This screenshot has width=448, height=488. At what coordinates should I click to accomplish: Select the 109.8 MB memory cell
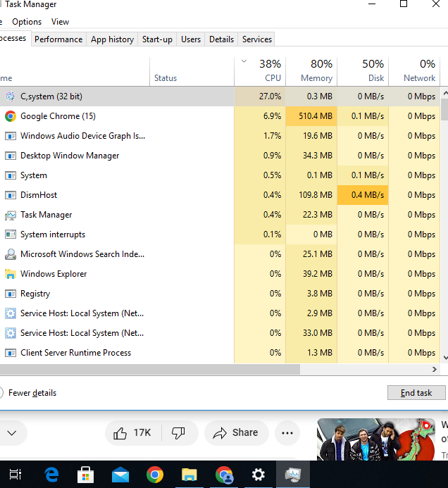tap(311, 195)
